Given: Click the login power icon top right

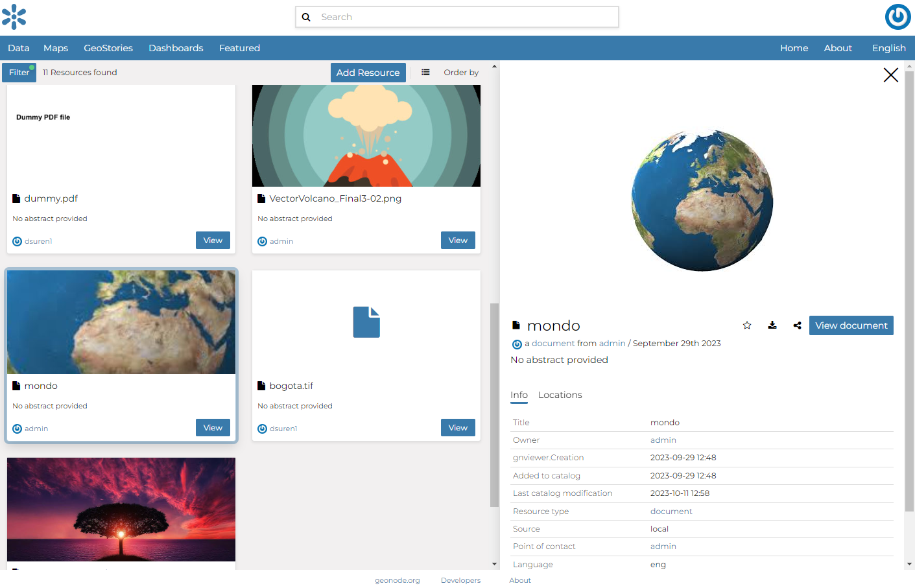Looking at the screenshot, I should click(897, 17).
